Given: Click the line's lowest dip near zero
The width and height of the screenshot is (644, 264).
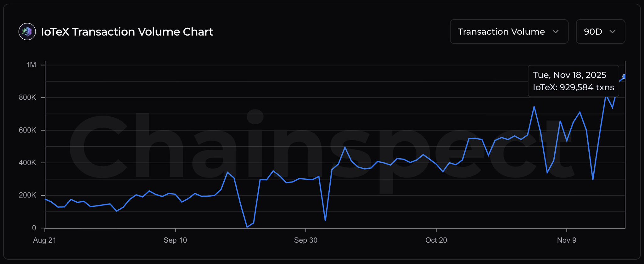Looking at the screenshot, I should coord(247,227).
